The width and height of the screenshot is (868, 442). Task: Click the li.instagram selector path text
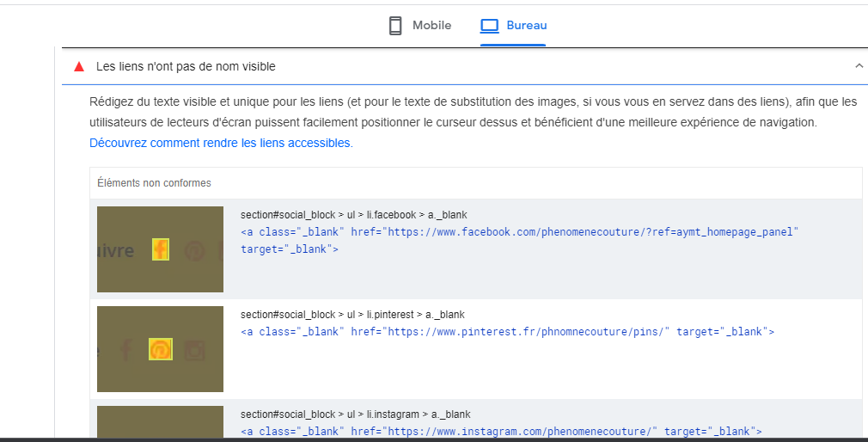[x=355, y=414]
